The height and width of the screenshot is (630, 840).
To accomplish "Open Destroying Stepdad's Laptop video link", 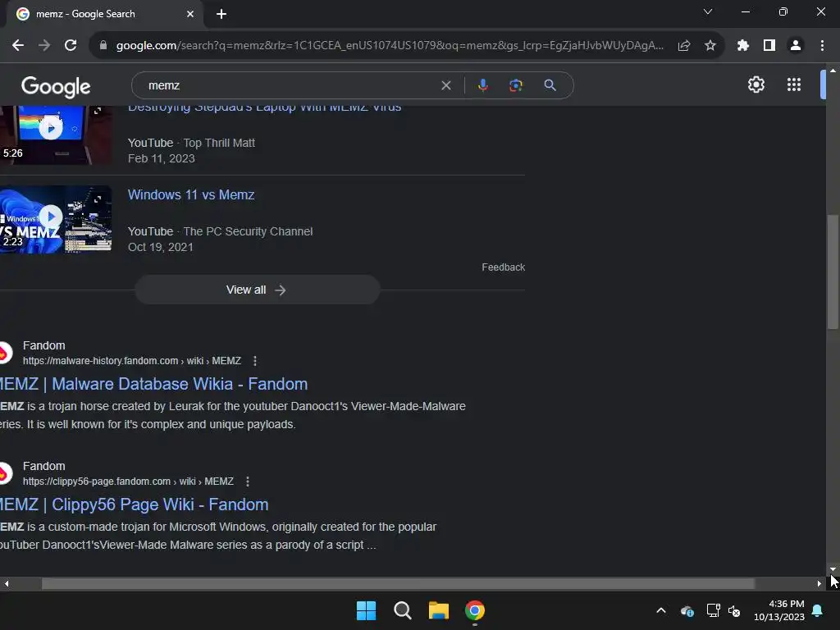I will click(x=265, y=107).
